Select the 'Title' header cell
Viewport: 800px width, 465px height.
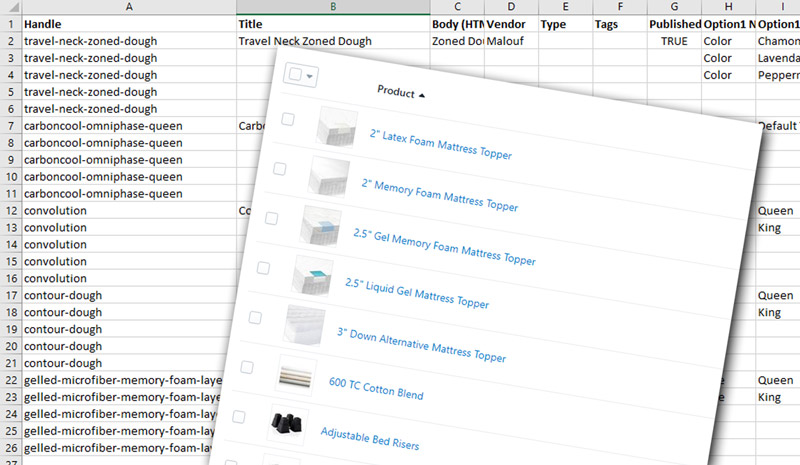click(x=333, y=24)
